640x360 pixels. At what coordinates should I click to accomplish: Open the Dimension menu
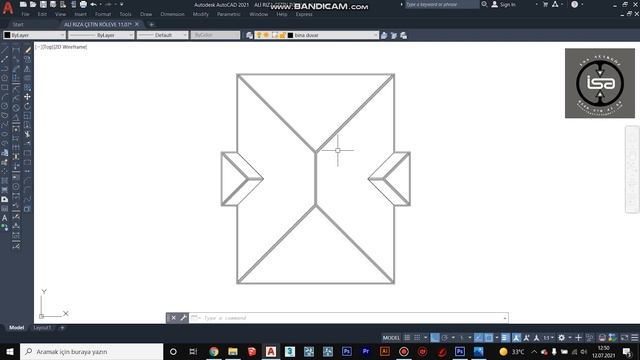172,14
